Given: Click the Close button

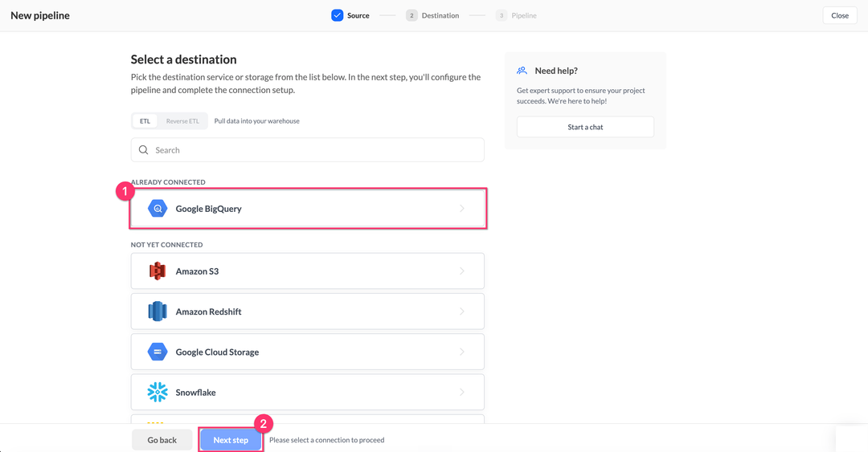Looking at the screenshot, I should (840, 15).
